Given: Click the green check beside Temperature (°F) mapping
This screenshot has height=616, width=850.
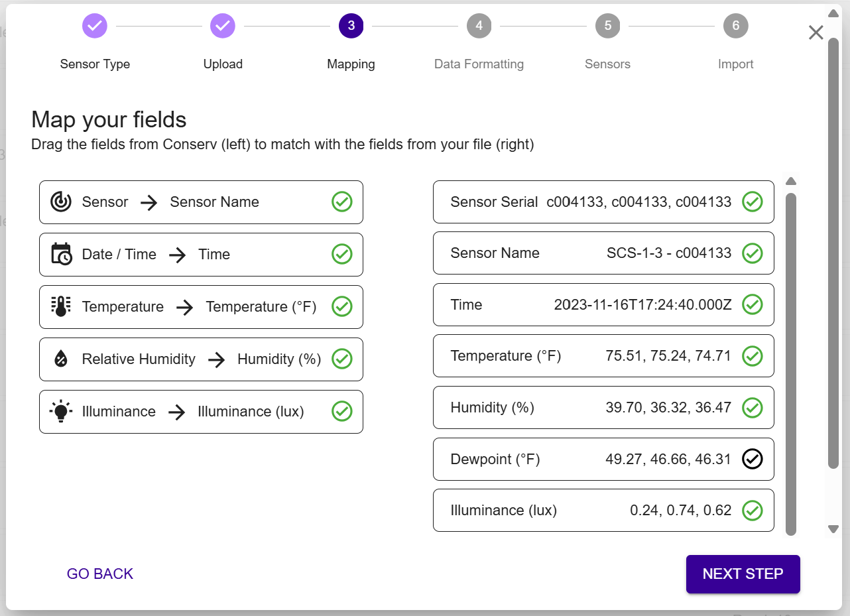Looking at the screenshot, I should click(x=341, y=306).
